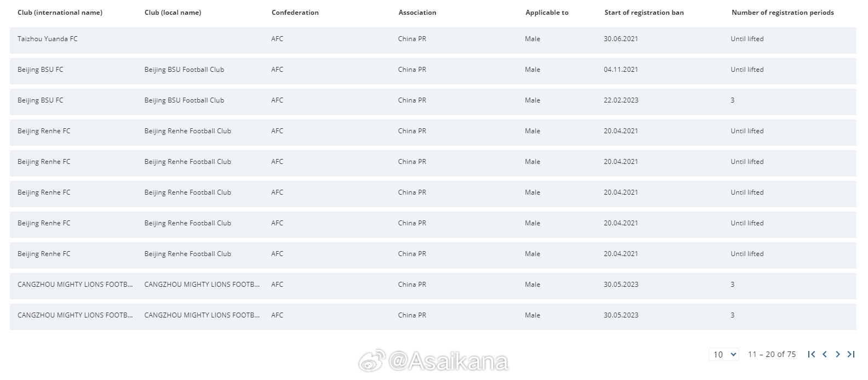The height and width of the screenshot is (380, 868).
Task: Select the Taizhou Yuanda FC row
Action: point(433,40)
